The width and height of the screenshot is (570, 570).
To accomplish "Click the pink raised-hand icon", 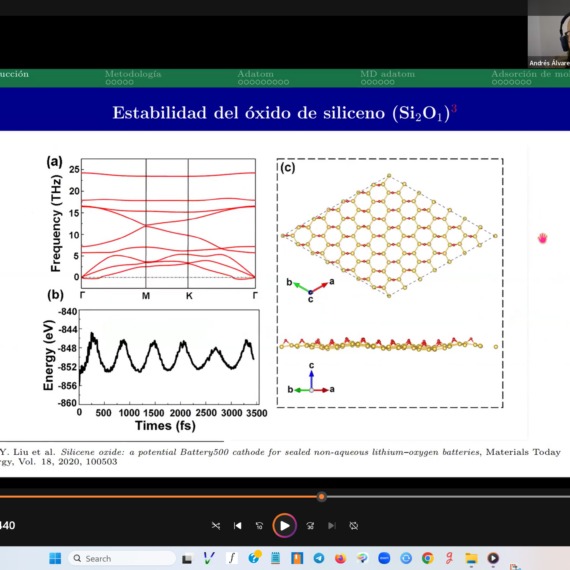I will pos(542,239).
